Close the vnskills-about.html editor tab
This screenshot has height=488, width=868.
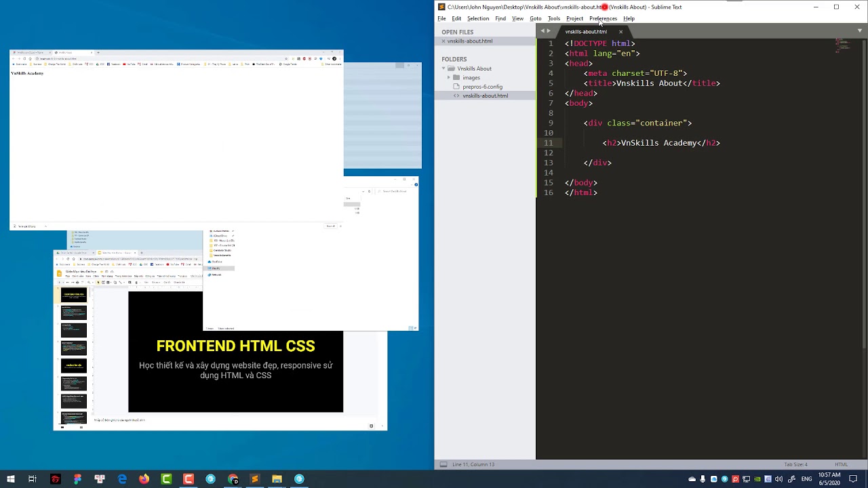pyautogui.click(x=620, y=32)
